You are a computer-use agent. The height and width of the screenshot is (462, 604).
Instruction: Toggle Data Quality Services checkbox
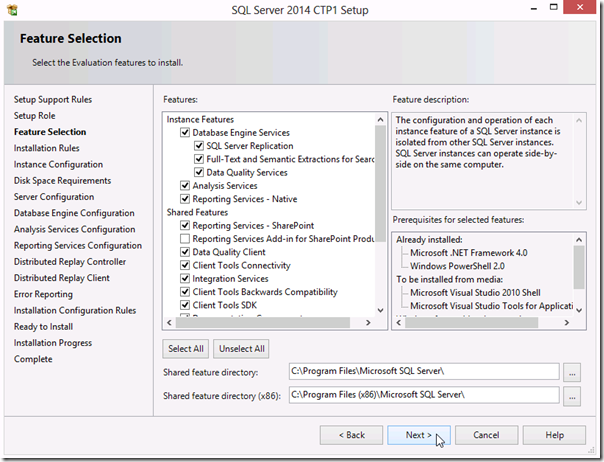(199, 172)
